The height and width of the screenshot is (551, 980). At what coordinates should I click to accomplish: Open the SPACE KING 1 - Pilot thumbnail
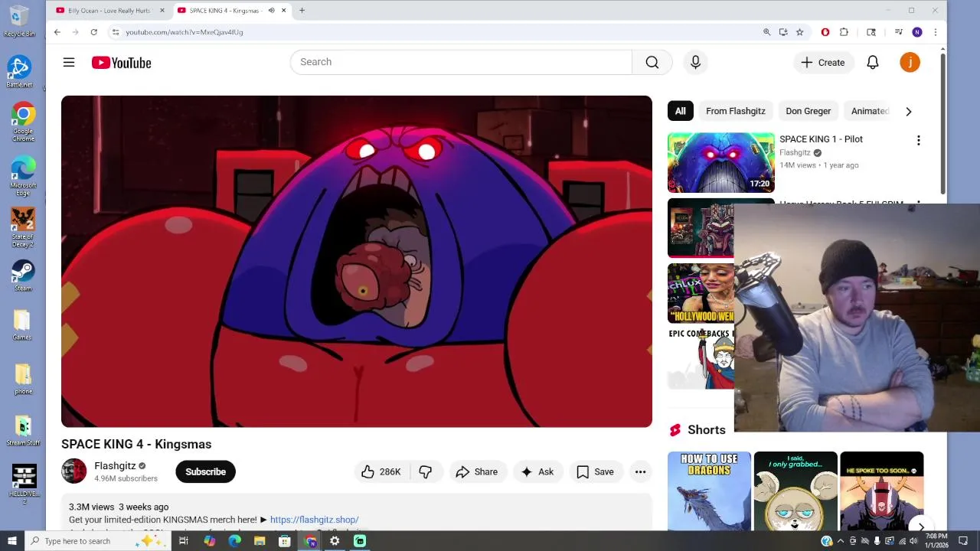coord(720,162)
